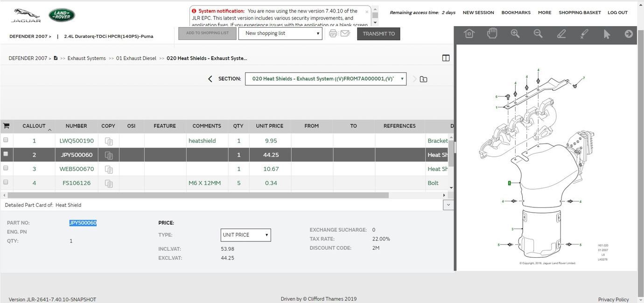Click the NUMBER column header
644x303 pixels.
(x=77, y=126)
